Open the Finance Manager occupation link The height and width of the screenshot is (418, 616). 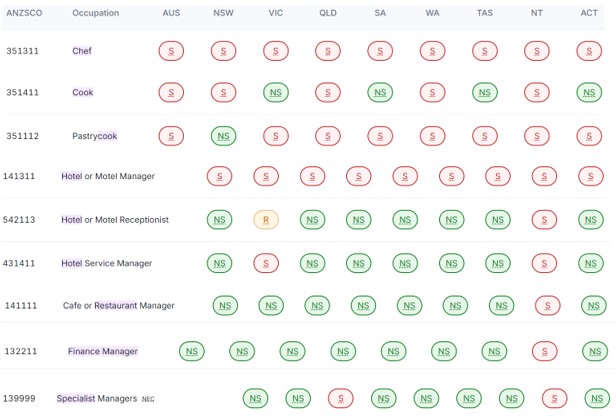click(102, 351)
